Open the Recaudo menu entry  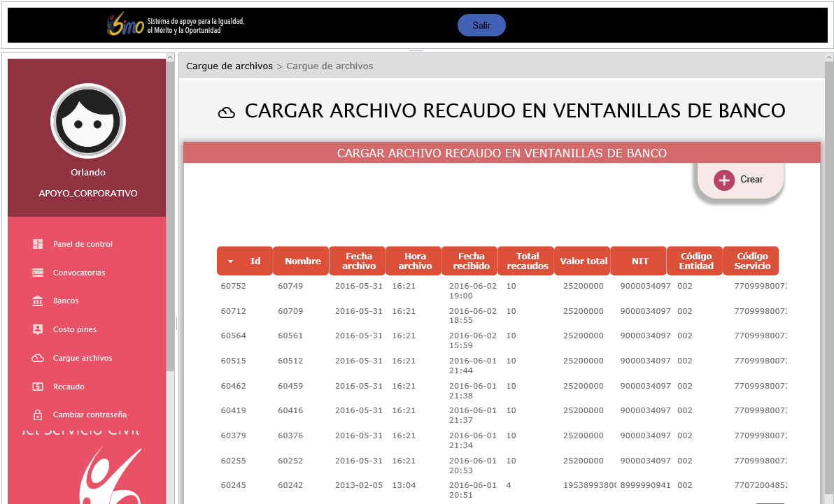pos(69,387)
